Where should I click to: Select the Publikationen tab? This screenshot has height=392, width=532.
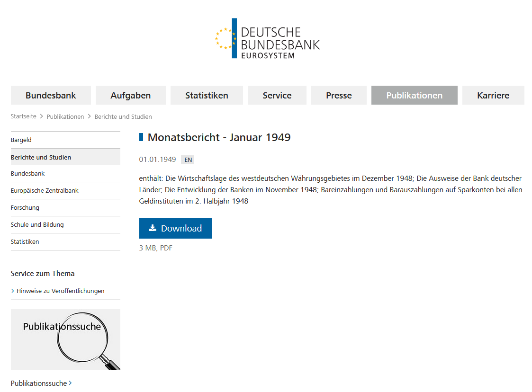click(x=415, y=95)
